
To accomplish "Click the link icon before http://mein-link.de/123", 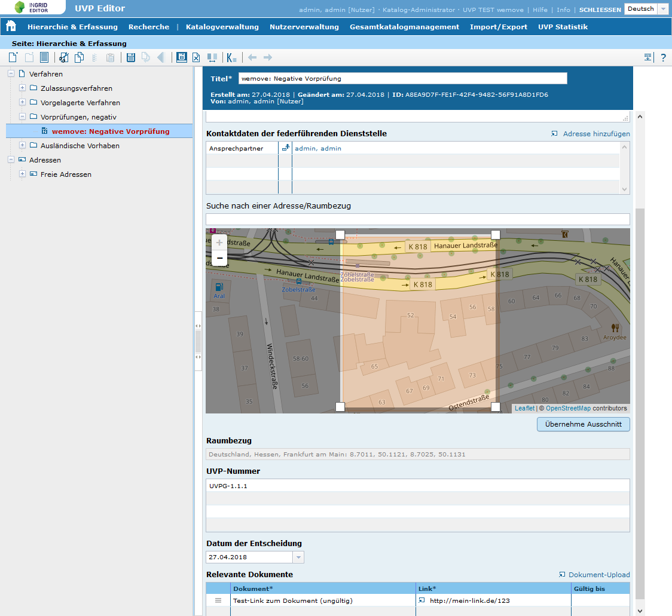I will [421, 600].
